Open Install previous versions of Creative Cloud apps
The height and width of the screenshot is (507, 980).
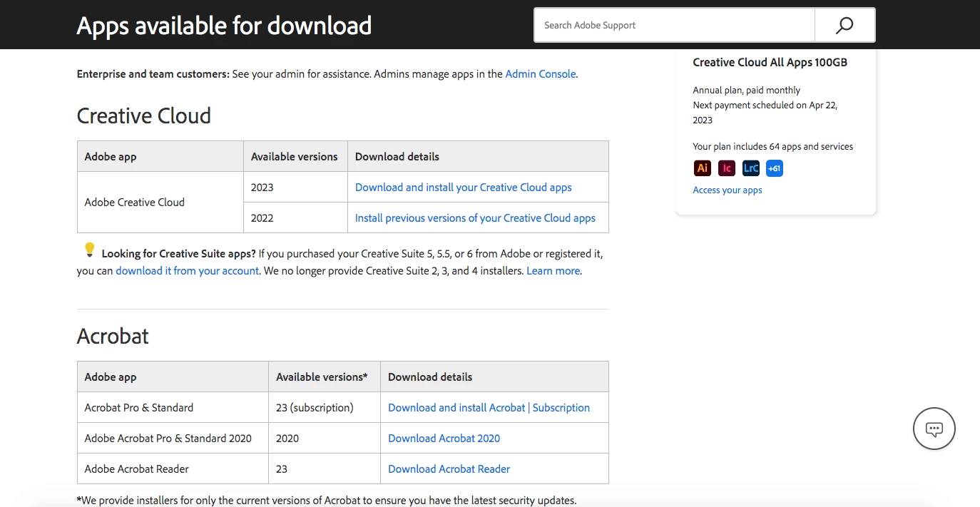pyautogui.click(x=475, y=217)
